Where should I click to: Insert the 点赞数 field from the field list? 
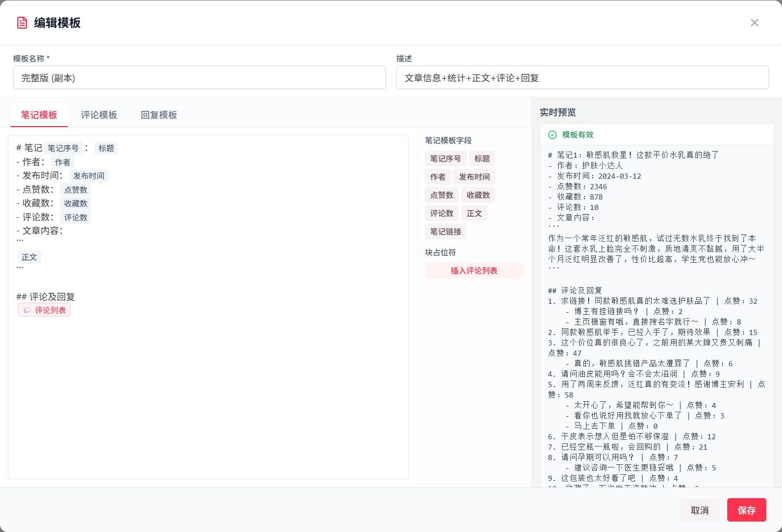[x=442, y=195]
